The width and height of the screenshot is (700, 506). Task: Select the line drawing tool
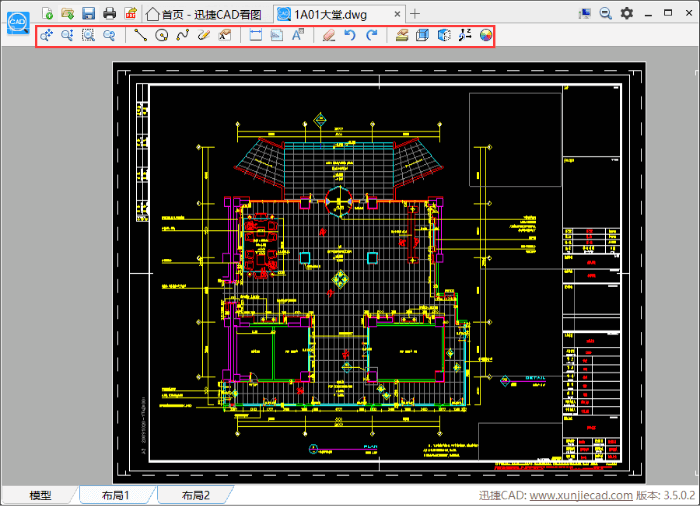(x=140, y=36)
